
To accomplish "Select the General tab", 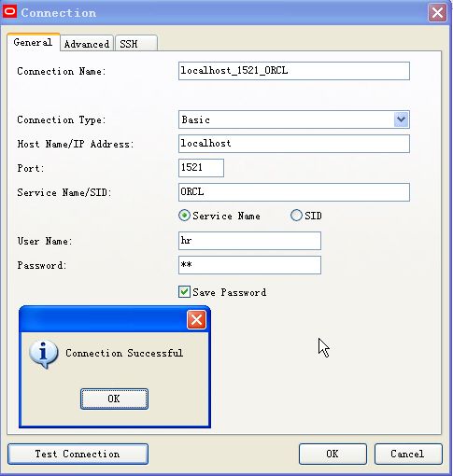I will [x=34, y=42].
